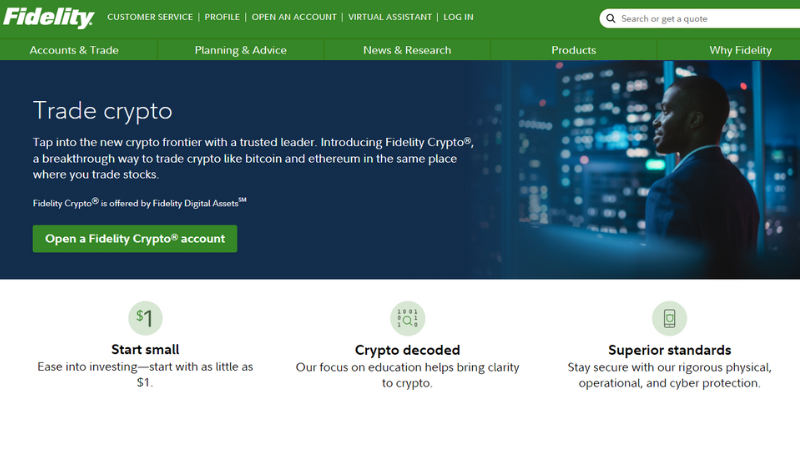This screenshot has height=450, width=800.
Task: Click text 'Our focus on education helps bring clarity'
Action: tap(407, 367)
